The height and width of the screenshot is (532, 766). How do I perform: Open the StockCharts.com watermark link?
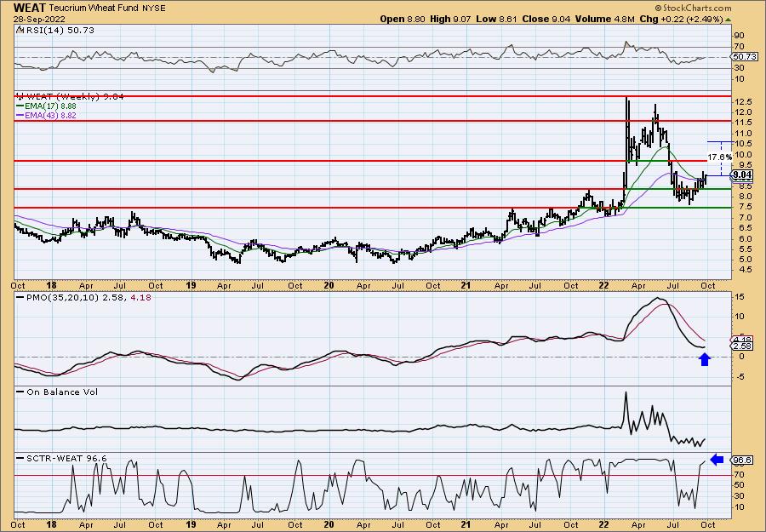[692, 8]
